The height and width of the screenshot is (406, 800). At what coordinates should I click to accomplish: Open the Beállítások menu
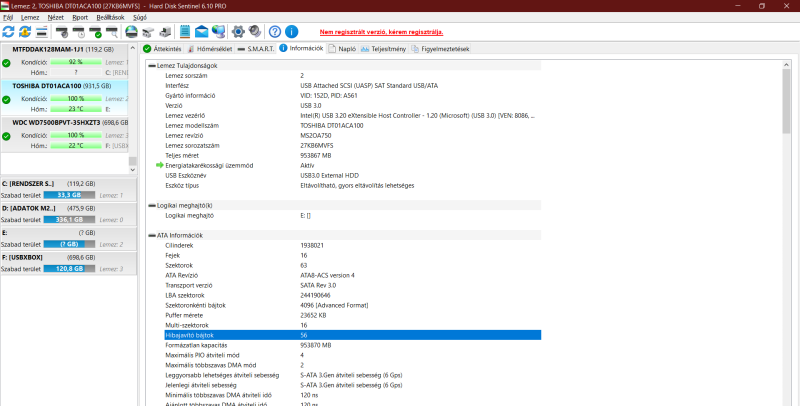point(110,17)
